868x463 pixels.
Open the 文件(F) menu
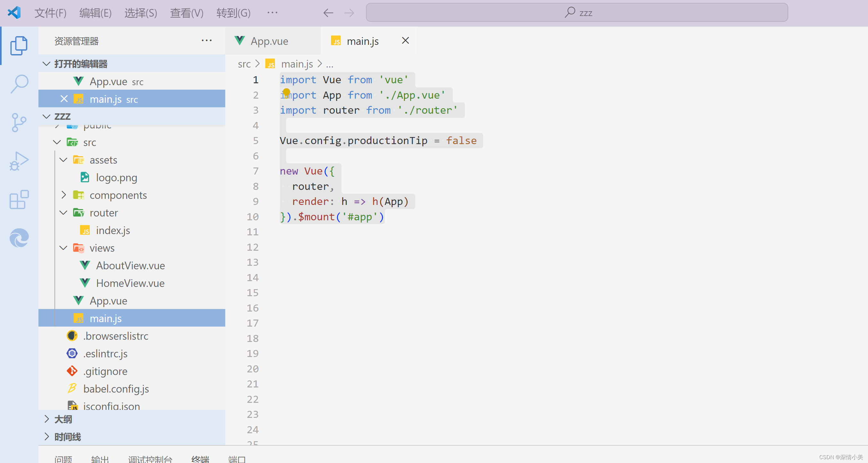click(x=51, y=13)
